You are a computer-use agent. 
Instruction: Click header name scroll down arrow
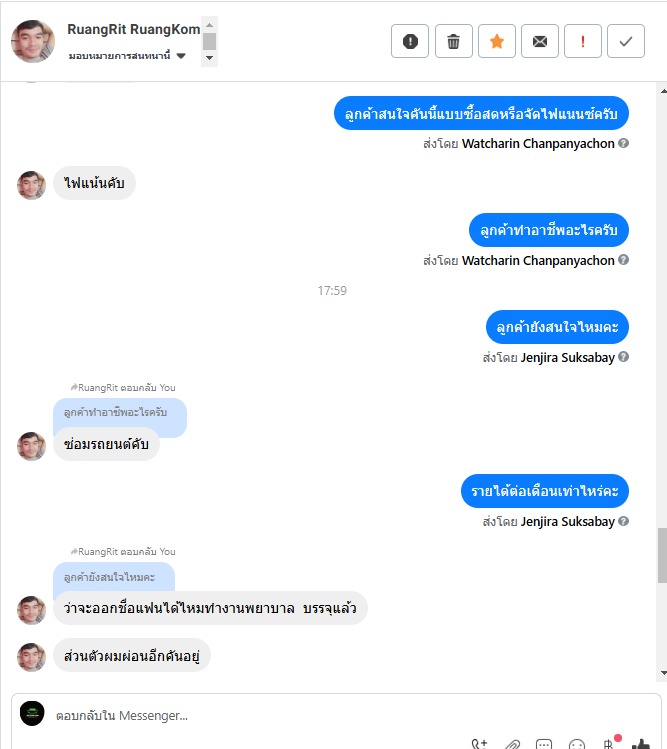(209, 58)
